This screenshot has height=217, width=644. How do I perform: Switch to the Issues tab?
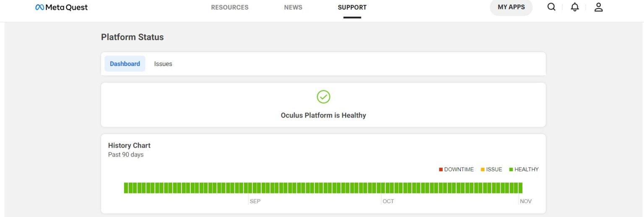coord(163,64)
